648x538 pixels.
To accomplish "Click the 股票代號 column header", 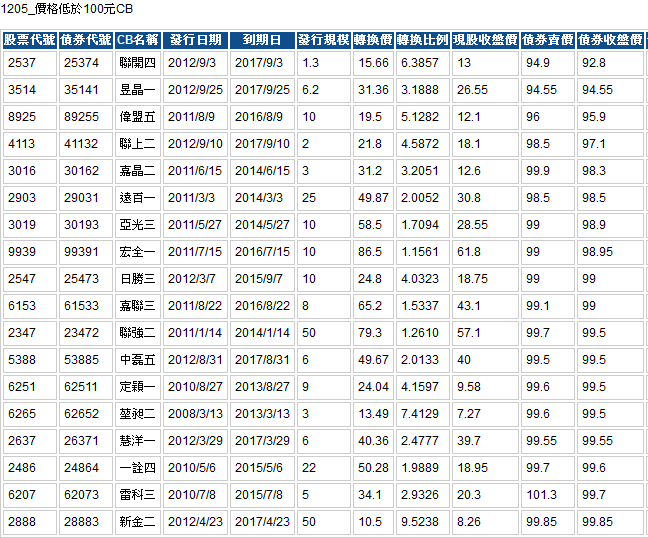I will click(x=29, y=40).
